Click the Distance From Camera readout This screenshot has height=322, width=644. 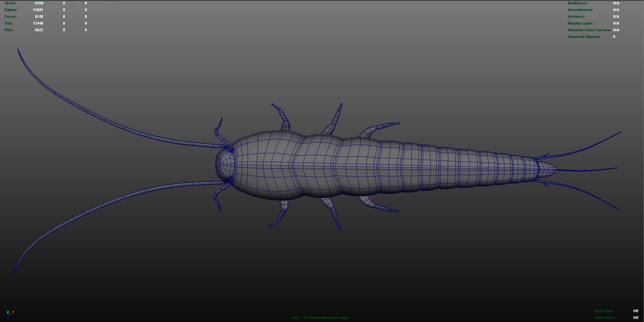click(589, 30)
